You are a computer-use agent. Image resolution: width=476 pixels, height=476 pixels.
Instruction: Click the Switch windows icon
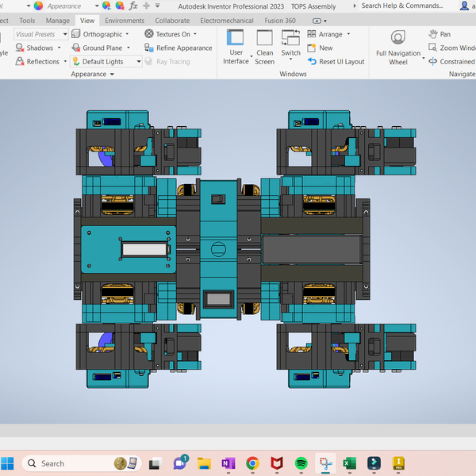point(290,38)
